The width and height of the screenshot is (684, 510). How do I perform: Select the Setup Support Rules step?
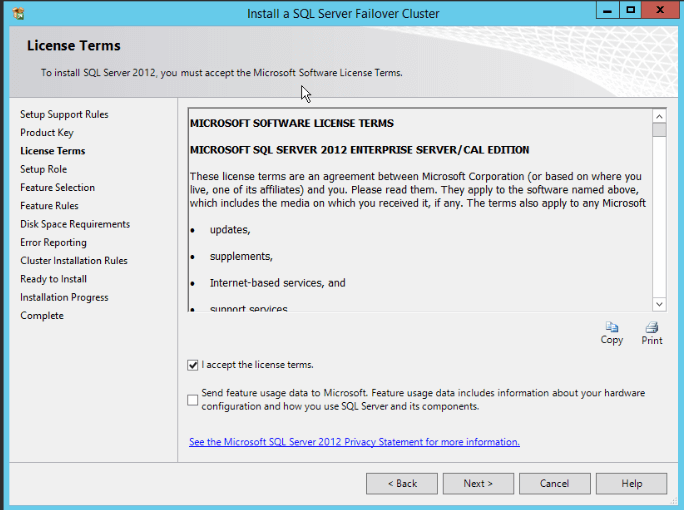64,114
